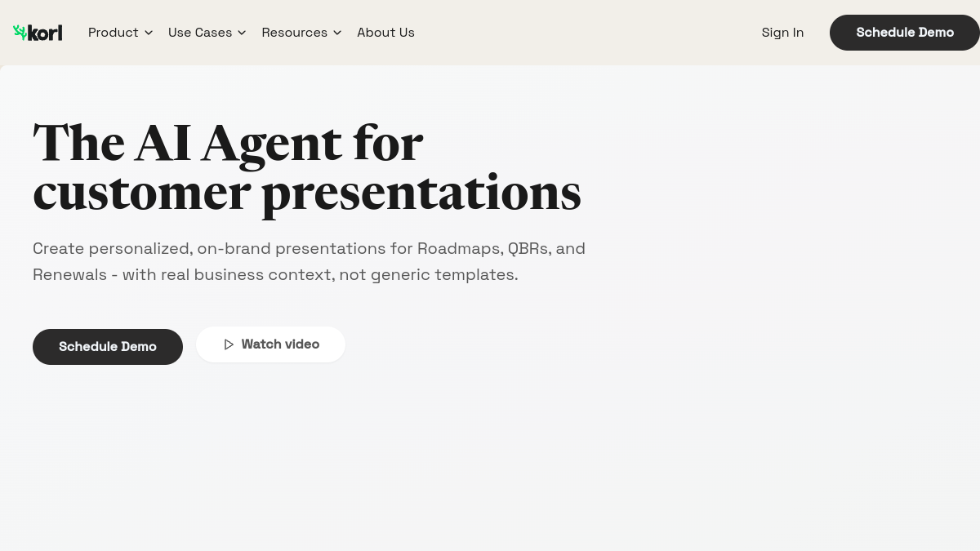
Task: Click the text "Create personalized, on-brand presentations"
Action: (209, 248)
